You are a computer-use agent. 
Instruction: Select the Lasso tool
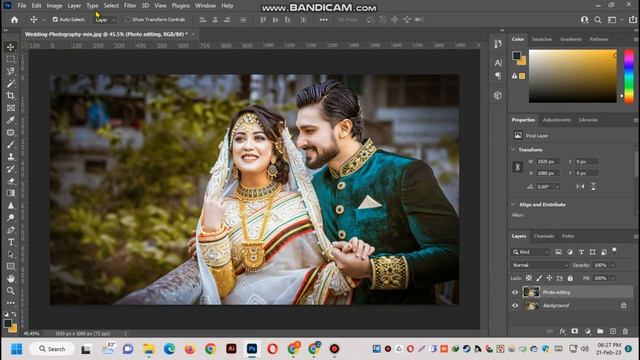click(x=11, y=71)
